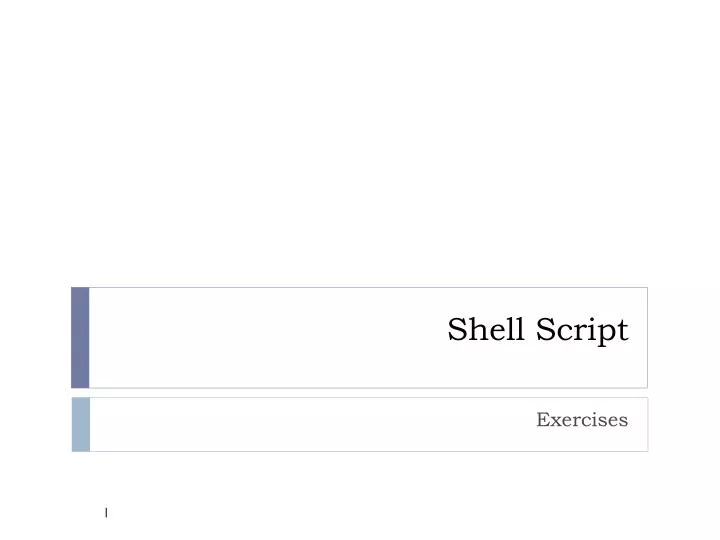Click the letter p in "Script"
Viewport: 720px width, 540px height.
pyautogui.click(x=605, y=334)
